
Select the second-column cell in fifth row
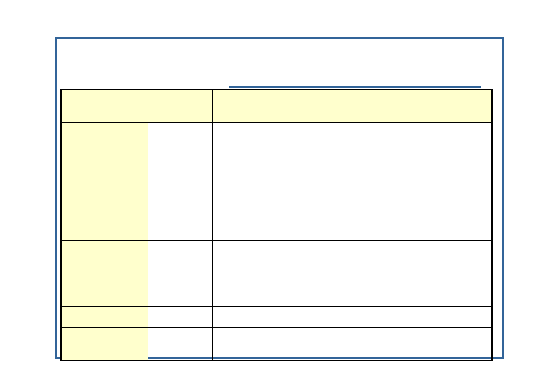pyautogui.click(x=180, y=202)
